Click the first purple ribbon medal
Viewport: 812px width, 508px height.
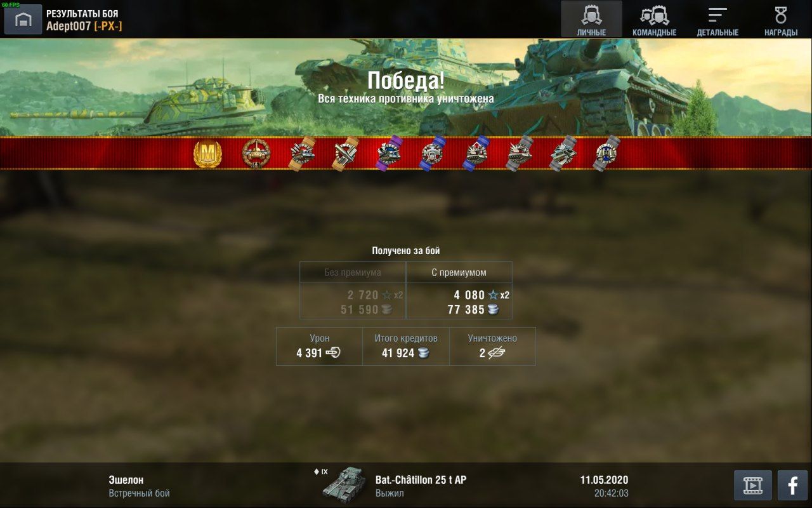click(x=390, y=154)
